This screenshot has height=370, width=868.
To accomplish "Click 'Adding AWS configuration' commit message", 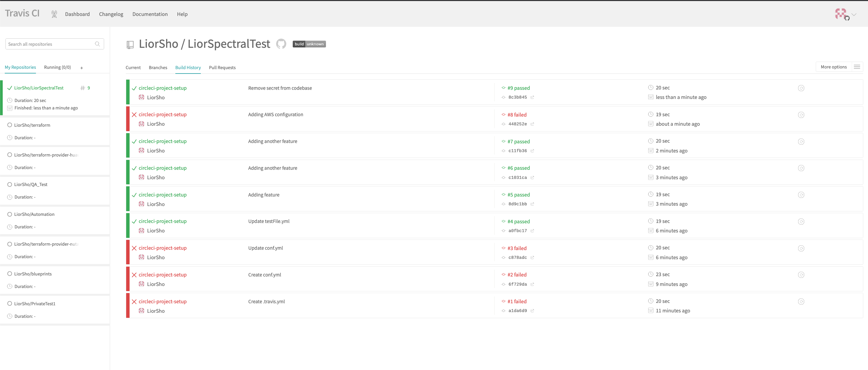I will [x=275, y=115].
